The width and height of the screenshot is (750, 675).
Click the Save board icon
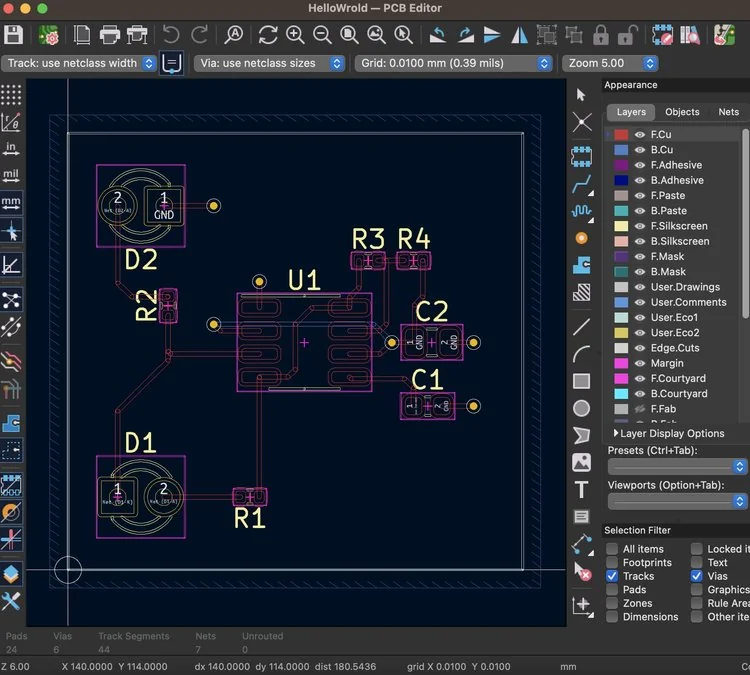pyautogui.click(x=13, y=35)
